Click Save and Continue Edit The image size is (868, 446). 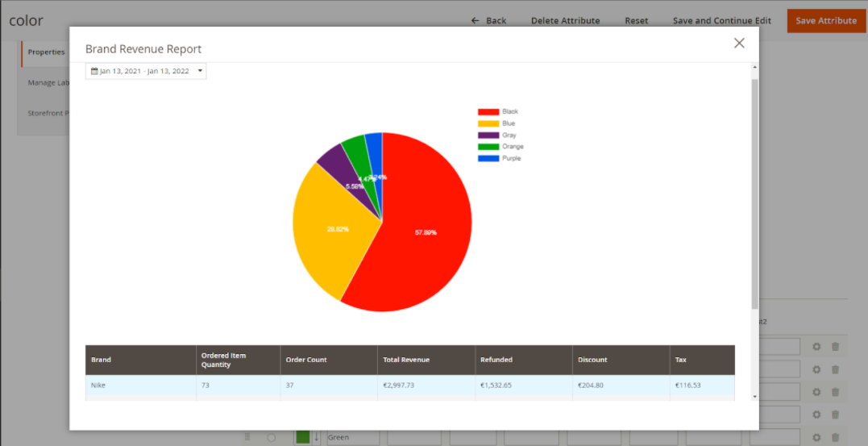pos(721,21)
